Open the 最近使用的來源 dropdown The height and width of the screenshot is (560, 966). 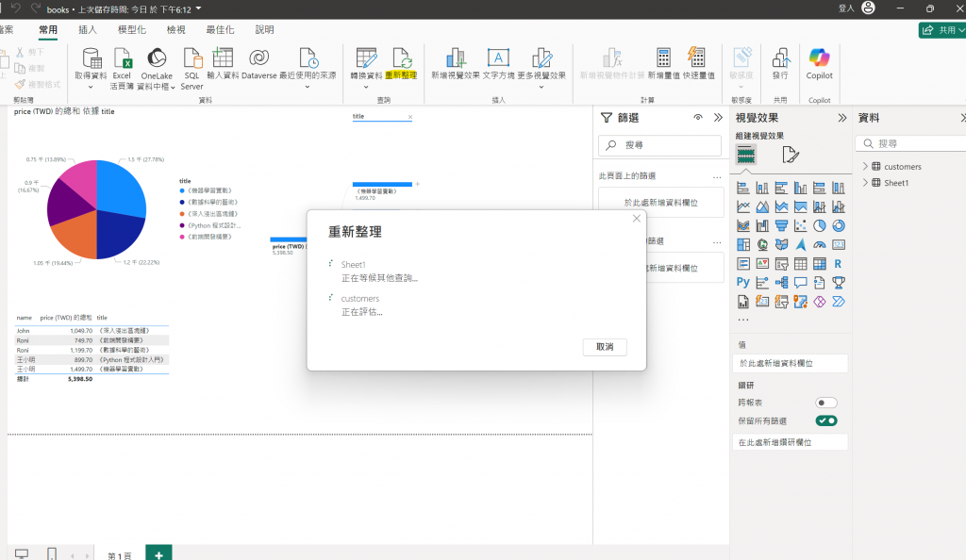click(308, 87)
